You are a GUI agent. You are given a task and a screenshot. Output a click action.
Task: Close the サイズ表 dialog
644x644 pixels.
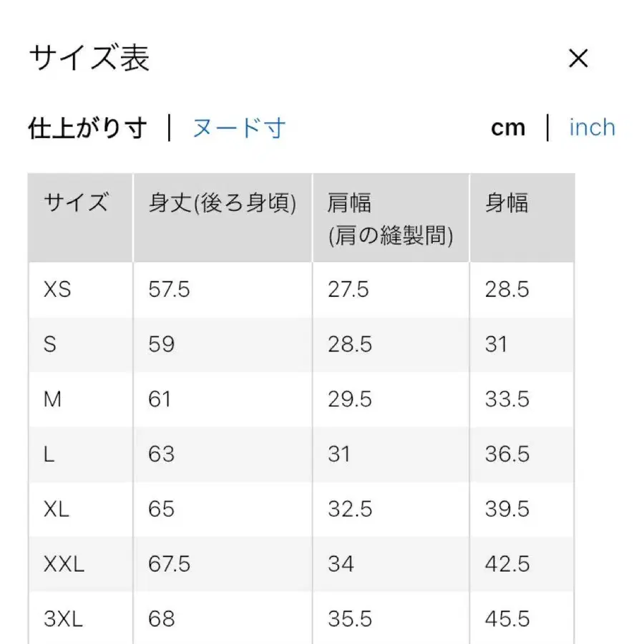[578, 58]
